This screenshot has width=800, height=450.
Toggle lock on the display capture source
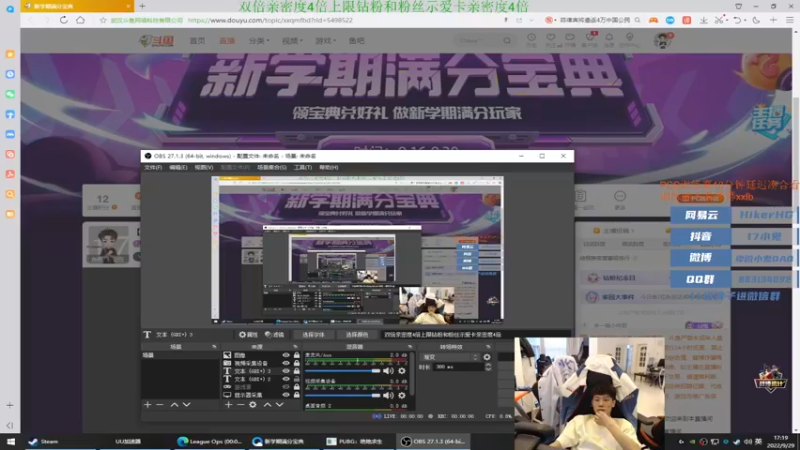point(296,395)
